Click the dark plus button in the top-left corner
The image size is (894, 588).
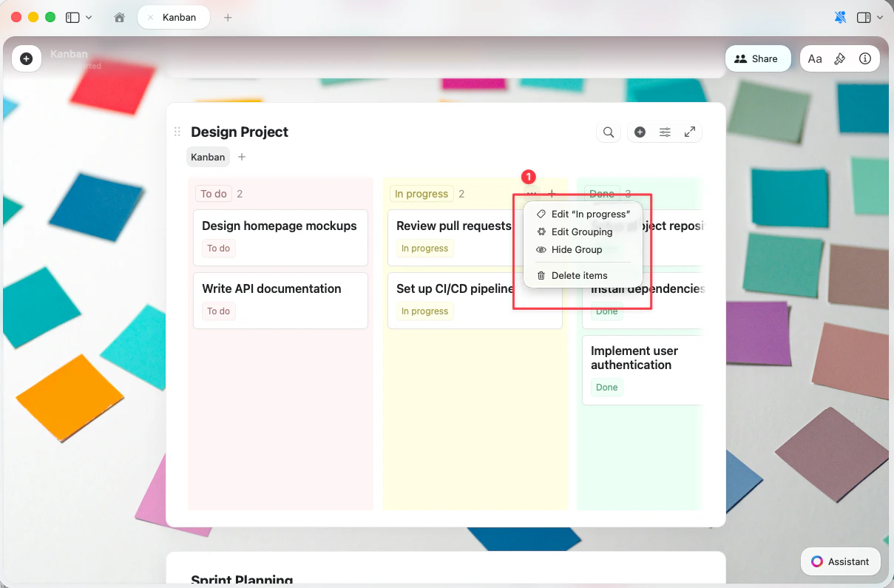[x=27, y=58]
